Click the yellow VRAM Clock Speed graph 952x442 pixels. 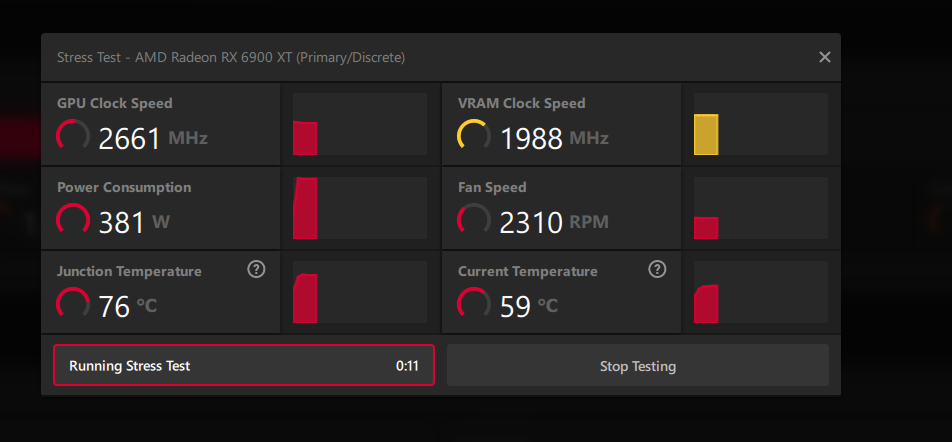point(760,124)
